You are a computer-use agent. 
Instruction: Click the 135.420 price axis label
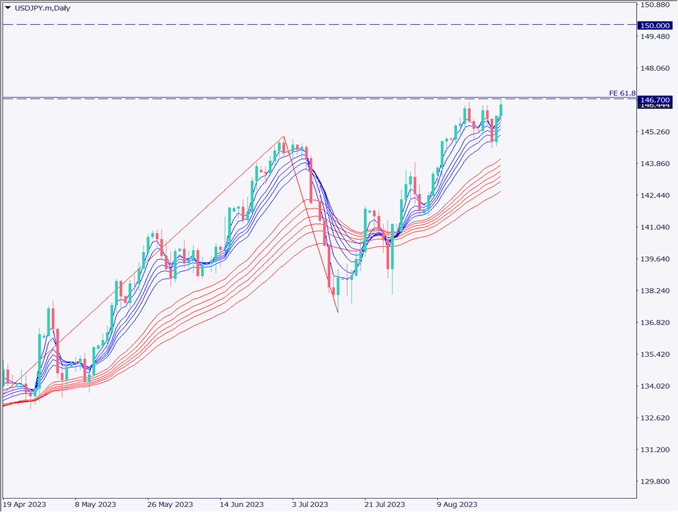[x=654, y=355]
